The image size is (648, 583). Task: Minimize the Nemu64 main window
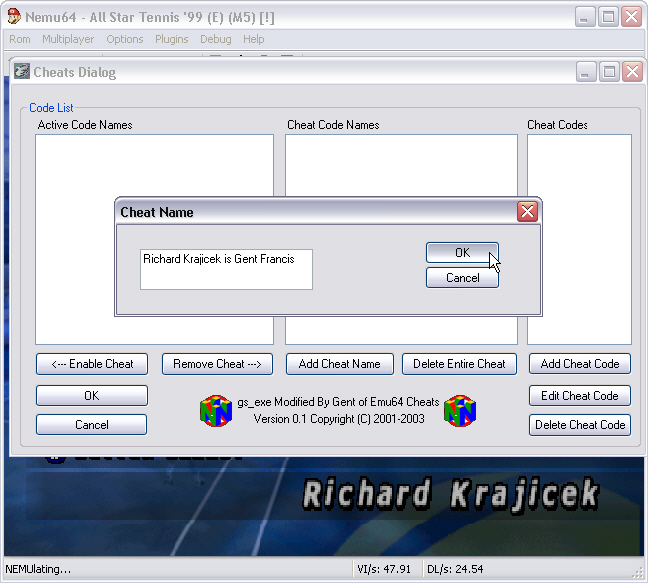pos(584,17)
